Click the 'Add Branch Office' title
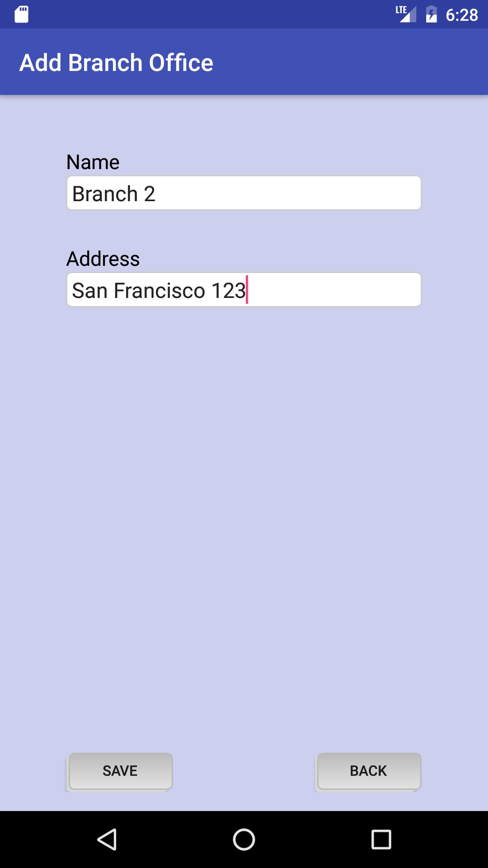This screenshot has width=488, height=868. 116,62
